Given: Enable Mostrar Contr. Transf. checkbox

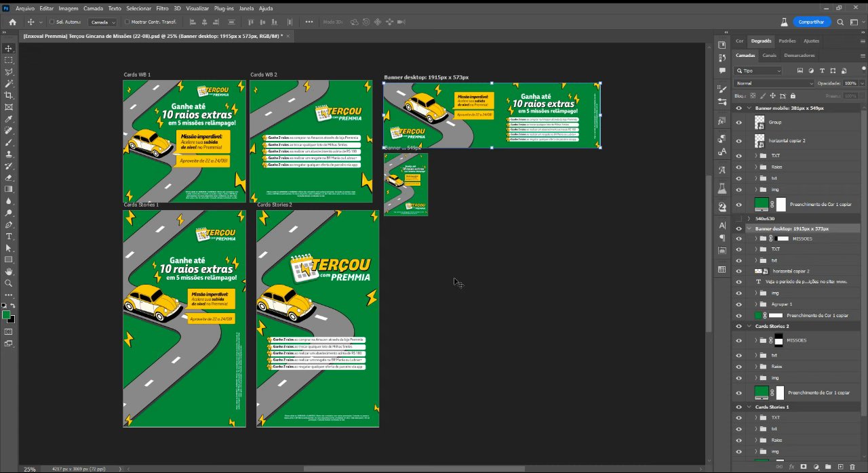Looking at the screenshot, I should pyautogui.click(x=127, y=22).
